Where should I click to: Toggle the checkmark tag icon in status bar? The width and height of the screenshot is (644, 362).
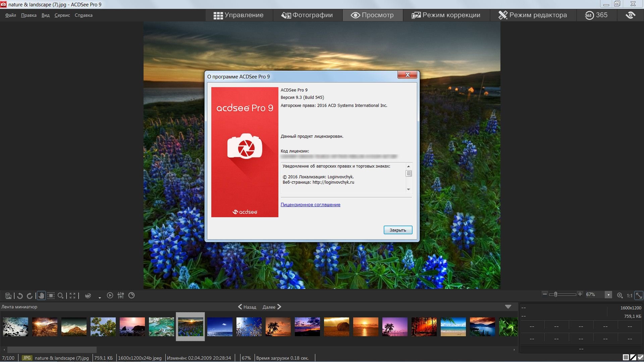[640, 358]
